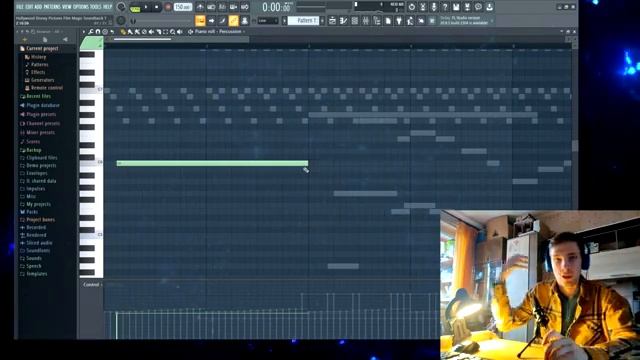Screen dimensions: 640x360
Task: Arm the Record button
Action: pyautogui.click(x=168, y=7)
